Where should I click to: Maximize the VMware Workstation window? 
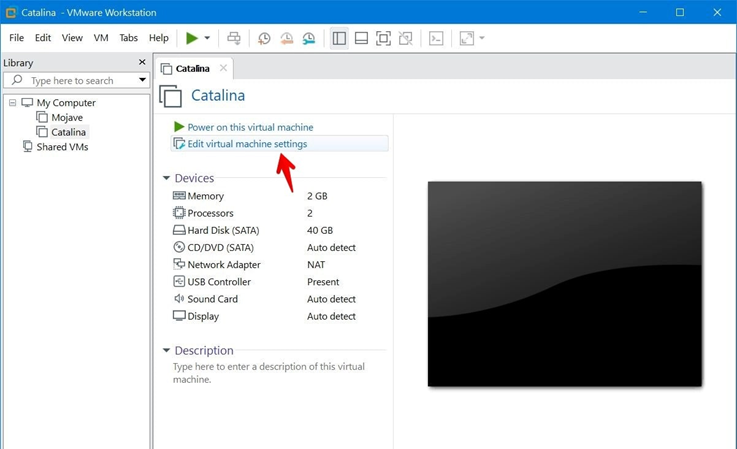[x=680, y=12]
